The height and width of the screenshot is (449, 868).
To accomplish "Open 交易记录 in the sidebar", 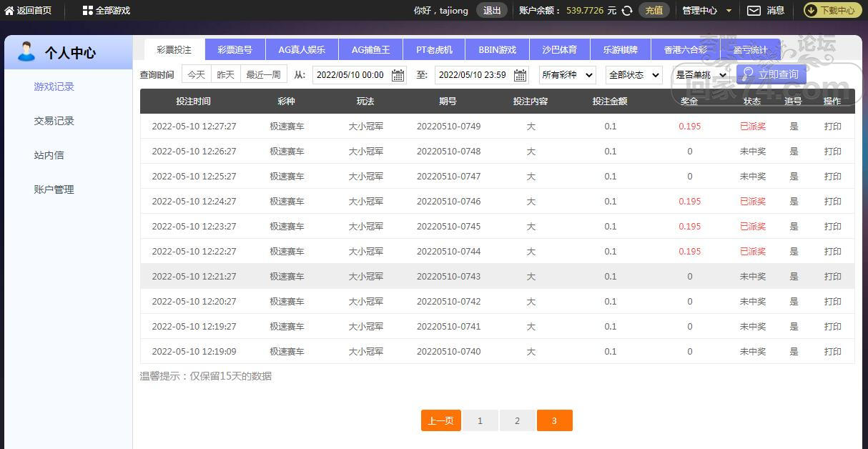I will (54, 121).
